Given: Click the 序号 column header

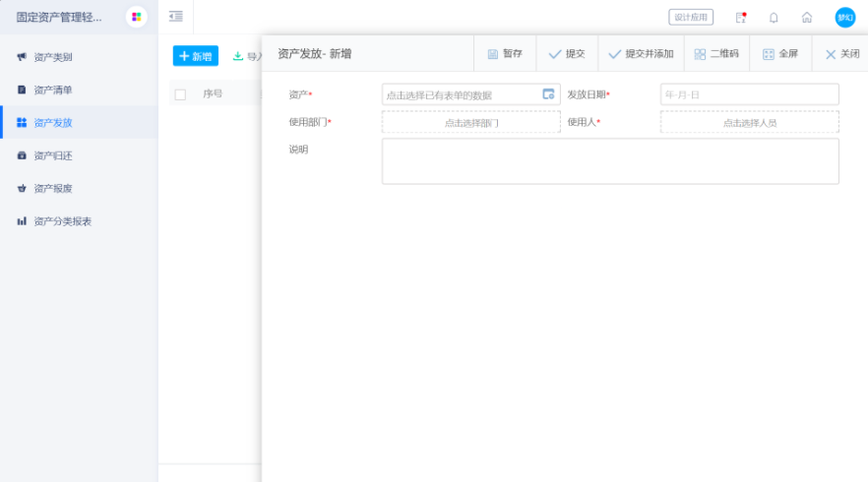Looking at the screenshot, I should click(x=213, y=93).
